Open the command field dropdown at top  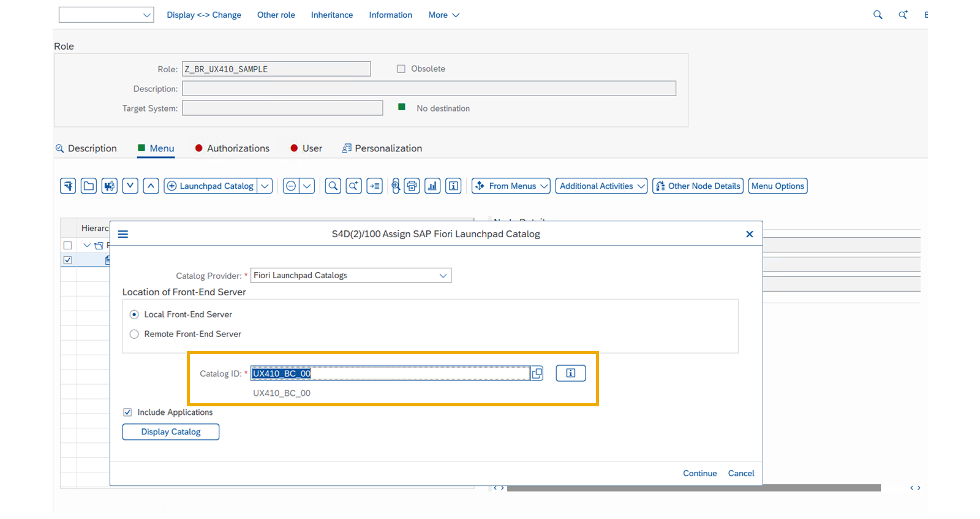(146, 15)
